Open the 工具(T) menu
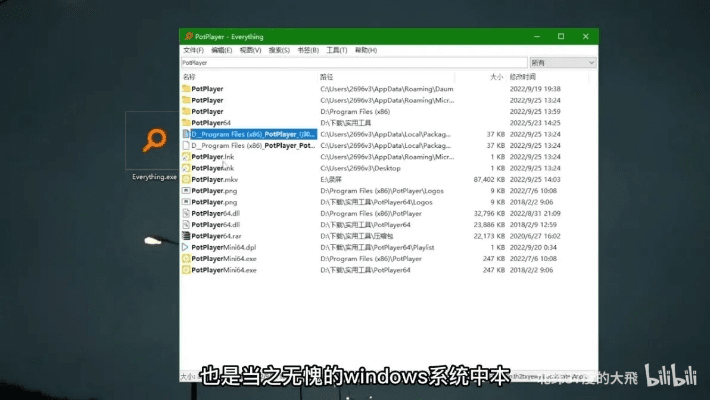 pos(336,50)
